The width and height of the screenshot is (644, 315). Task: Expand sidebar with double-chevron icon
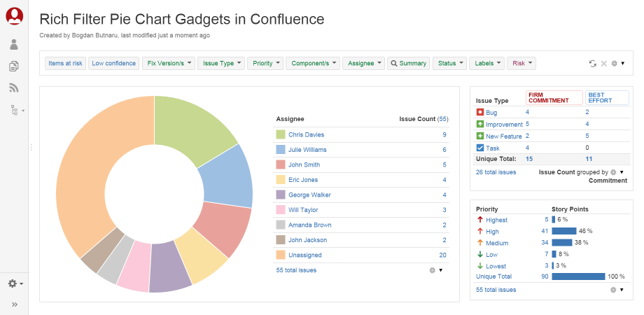(14, 304)
